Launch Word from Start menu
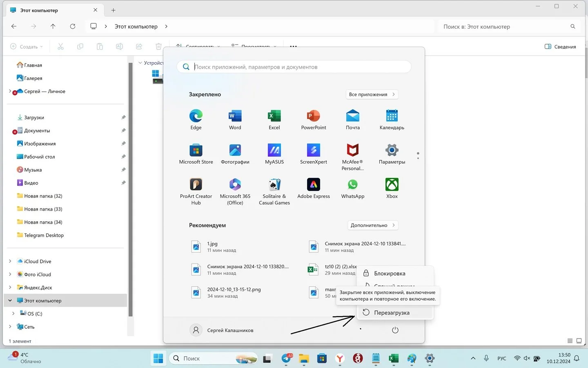Screen dimensions: 588x368 tap(235, 119)
